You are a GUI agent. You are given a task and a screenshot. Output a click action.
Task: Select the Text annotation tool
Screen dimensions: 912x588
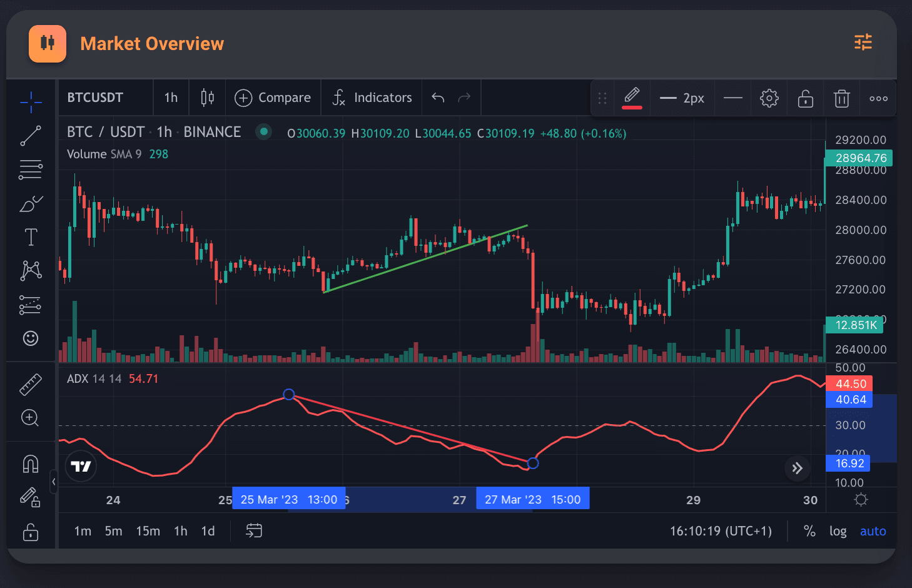tap(31, 237)
